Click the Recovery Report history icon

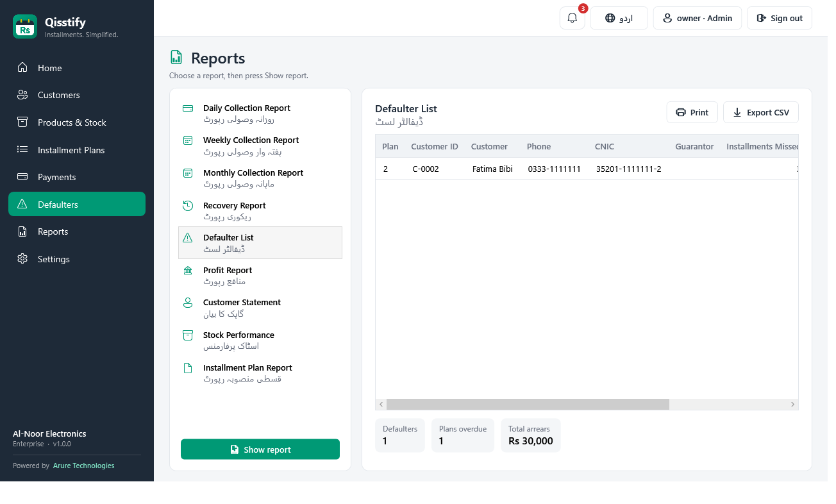tap(188, 206)
